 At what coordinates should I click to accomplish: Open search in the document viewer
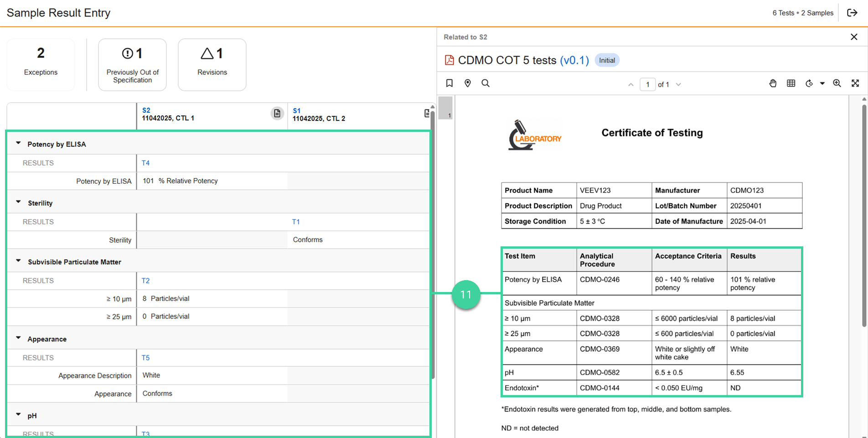pyautogui.click(x=486, y=83)
